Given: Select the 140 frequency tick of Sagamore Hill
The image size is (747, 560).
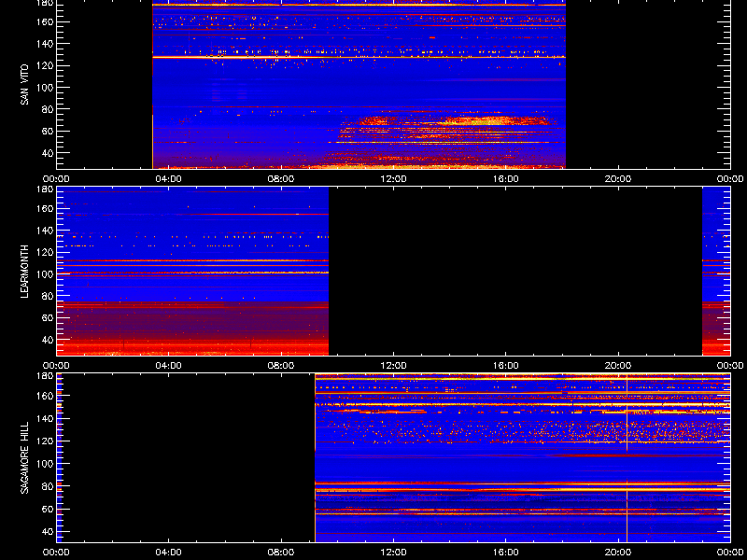Looking at the screenshot, I should (47, 418).
